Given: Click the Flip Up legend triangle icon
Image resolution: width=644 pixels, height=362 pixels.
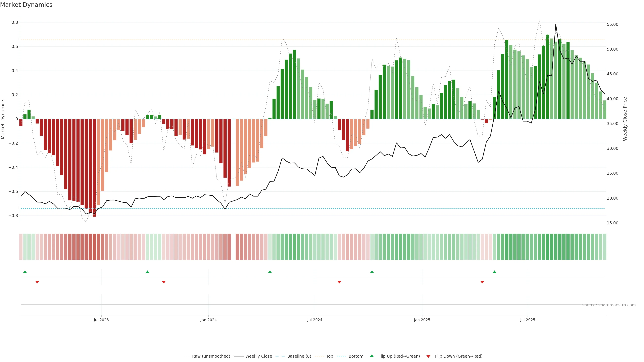Looking at the screenshot, I should click(372, 356).
